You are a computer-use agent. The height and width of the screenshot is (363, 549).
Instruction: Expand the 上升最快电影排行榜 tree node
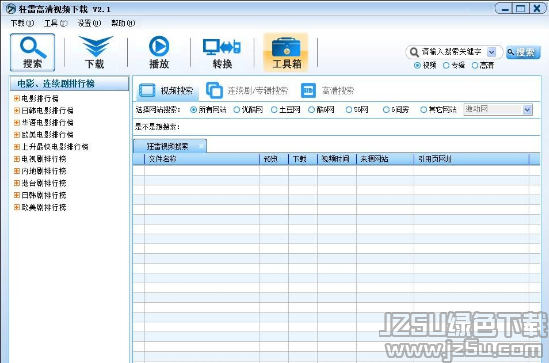16,147
